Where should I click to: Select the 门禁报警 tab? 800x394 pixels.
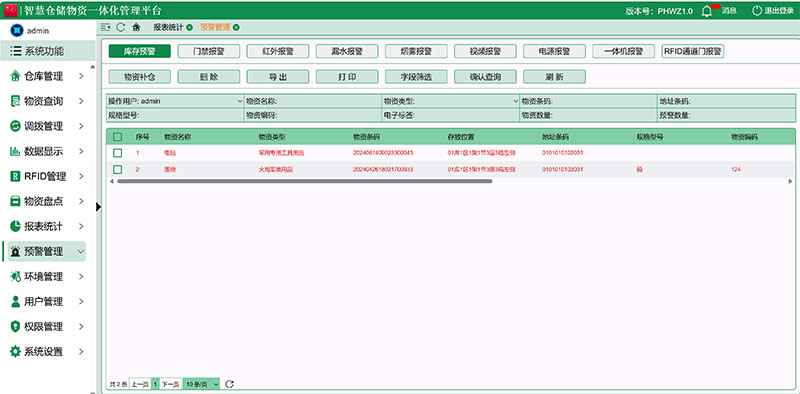point(209,51)
